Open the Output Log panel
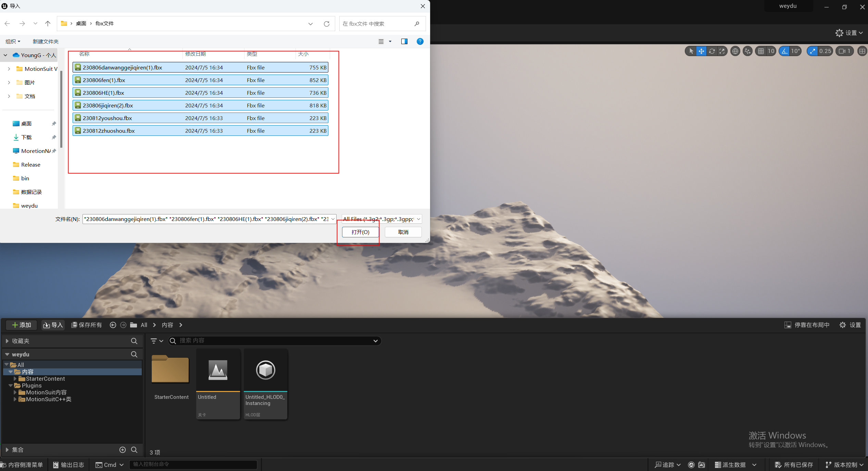Image resolution: width=868 pixels, height=471 pixels. pyautogui.click(x=68, y=465)
